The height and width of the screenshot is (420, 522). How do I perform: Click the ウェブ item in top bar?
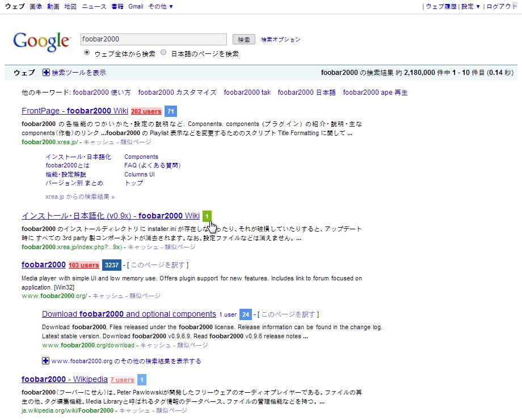click(x=15, y=6)
